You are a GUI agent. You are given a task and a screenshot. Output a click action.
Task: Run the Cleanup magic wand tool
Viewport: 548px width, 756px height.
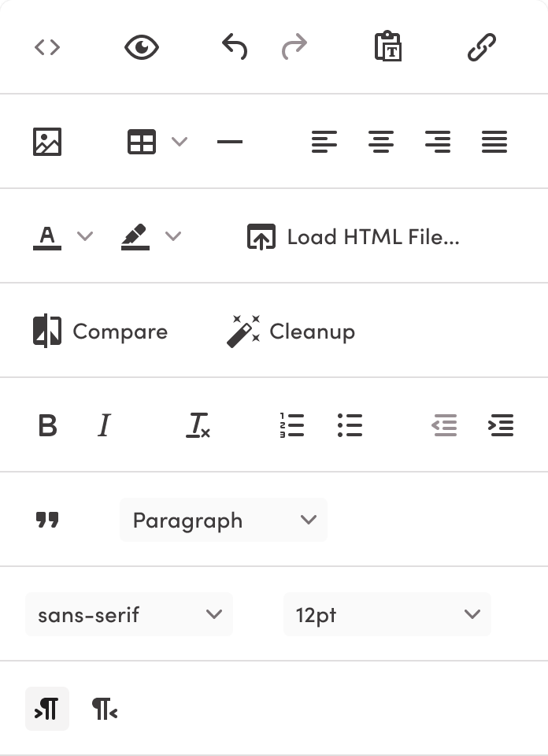[291, 331]
